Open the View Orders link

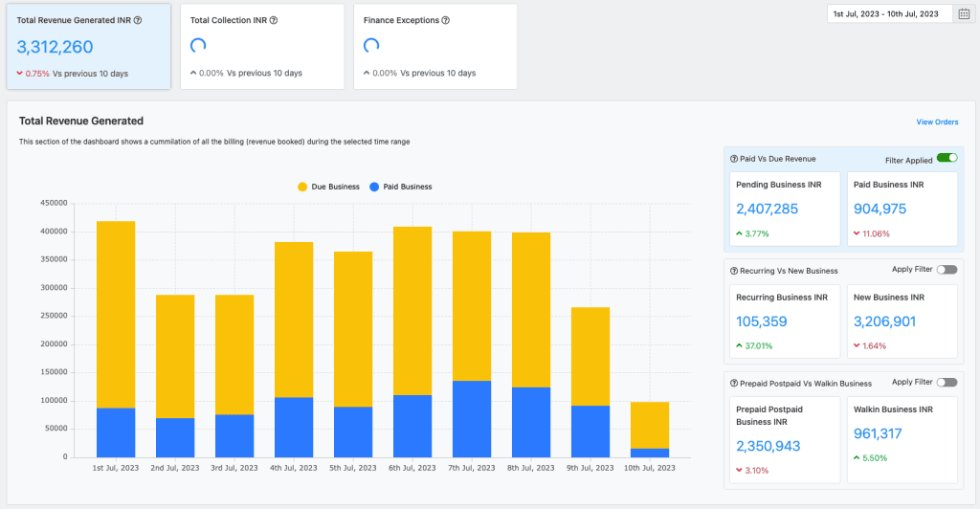937,122
